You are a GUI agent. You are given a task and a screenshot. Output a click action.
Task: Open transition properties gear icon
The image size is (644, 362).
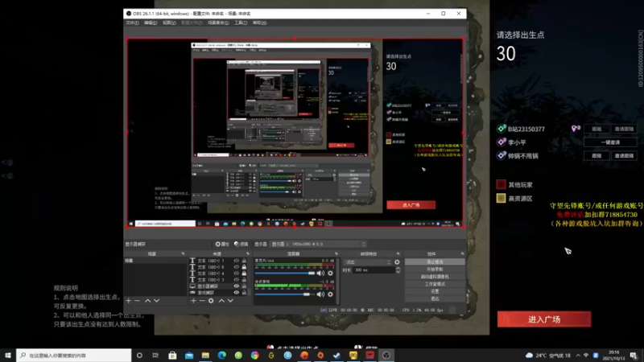pyautogui.click(x=397, y=262)
